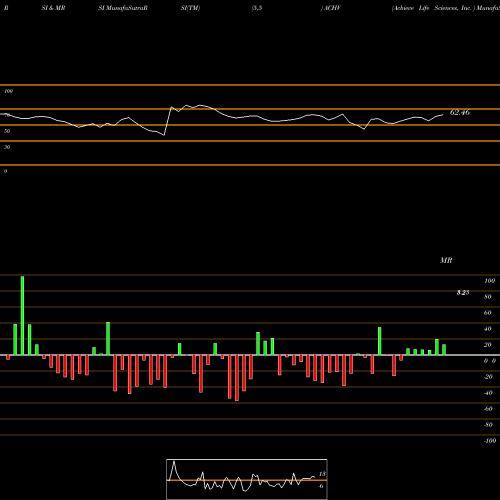Click the mini chart value 13
Screen dimensions: 500x500
pos(322,474)
